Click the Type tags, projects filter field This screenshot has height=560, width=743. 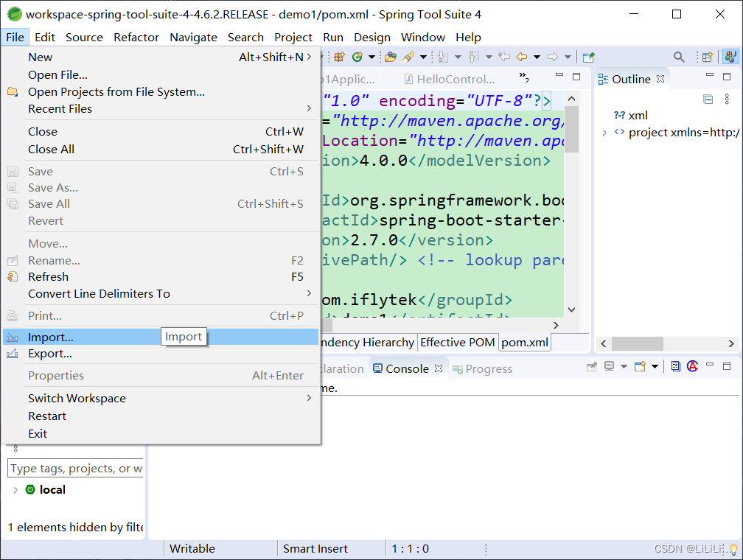click(x=76, y=468)
